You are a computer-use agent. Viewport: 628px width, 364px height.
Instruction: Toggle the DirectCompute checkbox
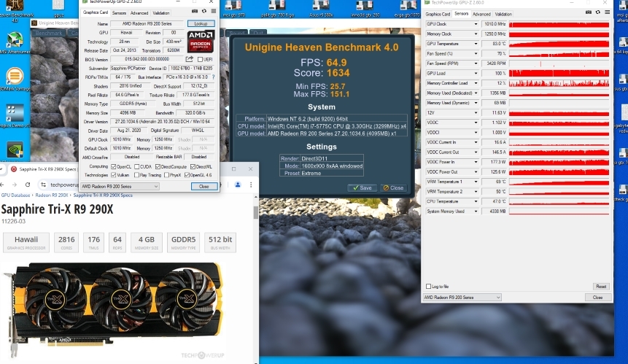pyautogui.click(x=158, y=166)
